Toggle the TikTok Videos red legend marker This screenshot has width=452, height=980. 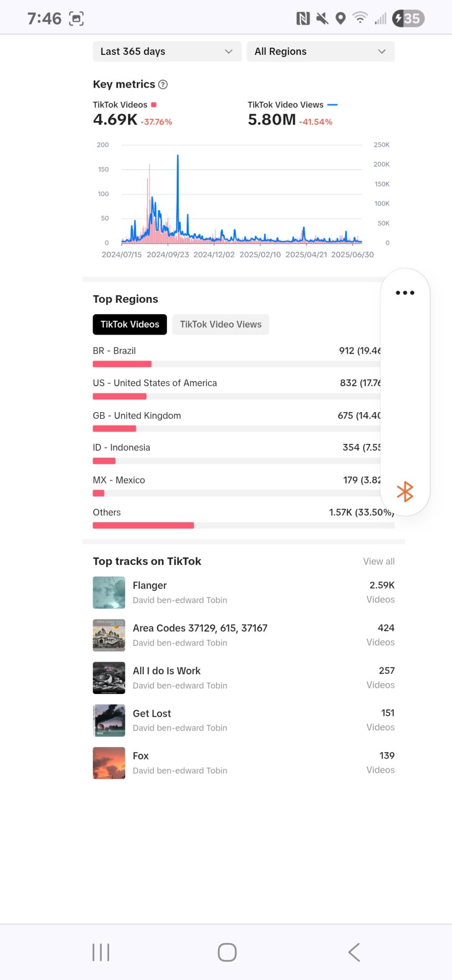point(154,105)
